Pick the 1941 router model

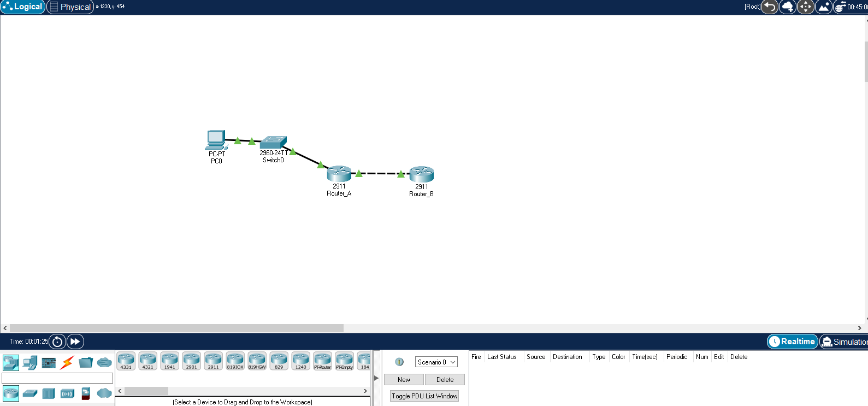pyautogui.click(x=170, y=361)
